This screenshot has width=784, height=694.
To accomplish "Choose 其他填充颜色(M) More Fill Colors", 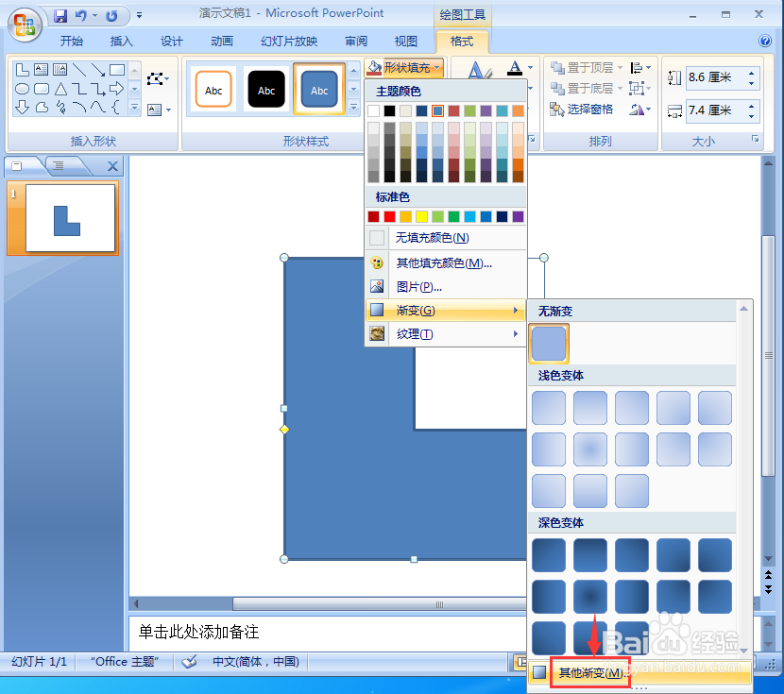I will [446, 262].
